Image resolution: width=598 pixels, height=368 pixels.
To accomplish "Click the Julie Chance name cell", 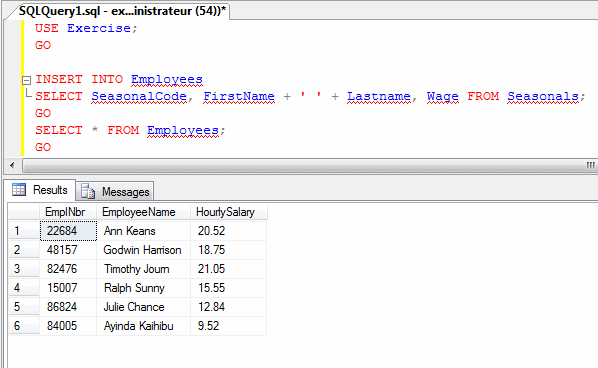I will [x=143, y=307].
